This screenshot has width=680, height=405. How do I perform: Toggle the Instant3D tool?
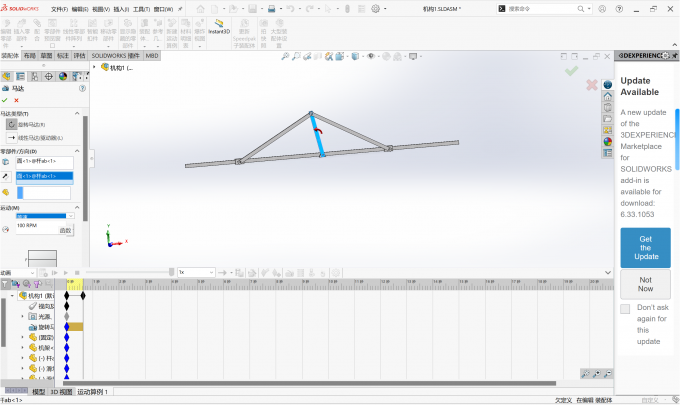(x=219, y=27)
